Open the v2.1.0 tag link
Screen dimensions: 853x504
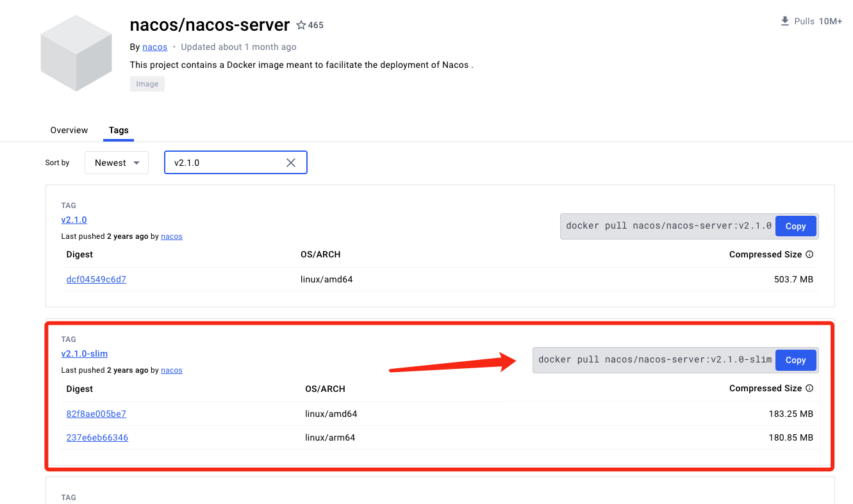(74, 220)
